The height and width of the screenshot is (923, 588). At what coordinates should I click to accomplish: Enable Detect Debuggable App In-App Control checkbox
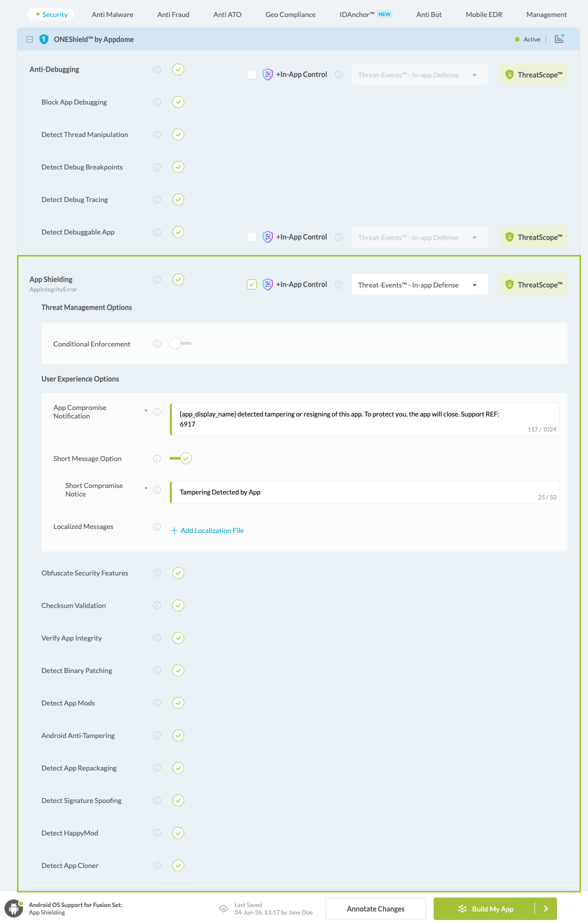[x=252, y=237]
